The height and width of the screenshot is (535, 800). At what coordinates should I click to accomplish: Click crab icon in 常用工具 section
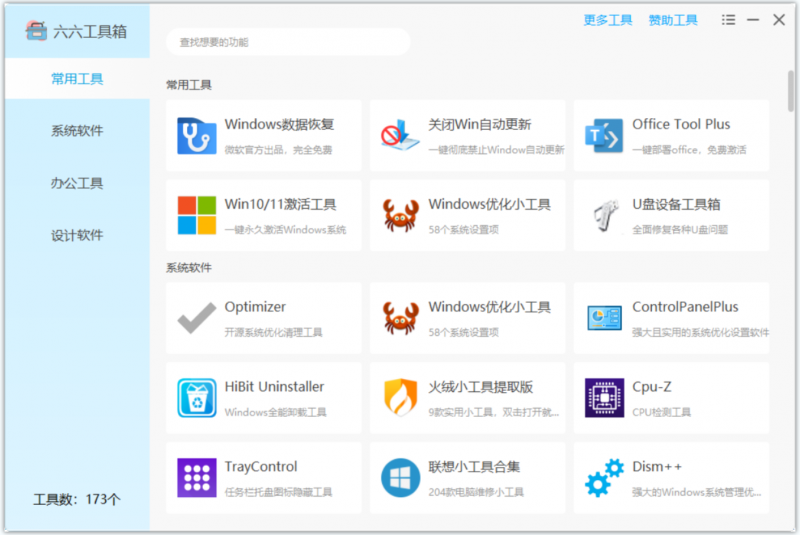pos(401,215)
